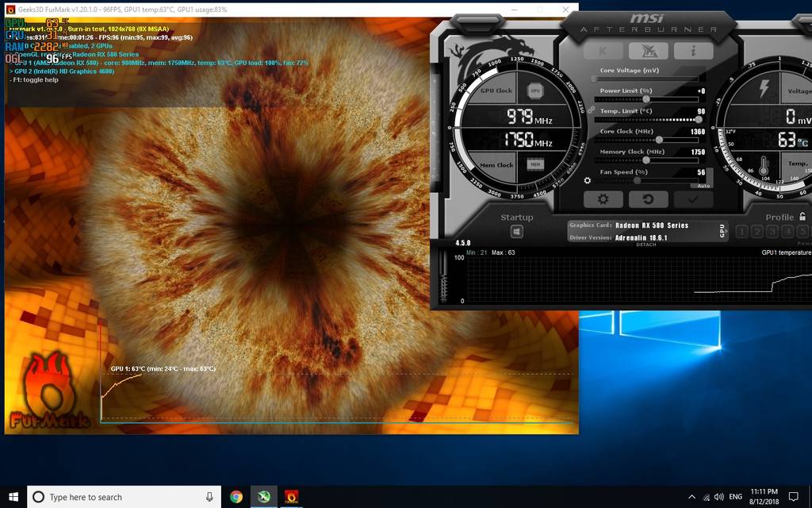Click the reset to defaults arrow button
812x508 pixels.
(x=649, y=198)
